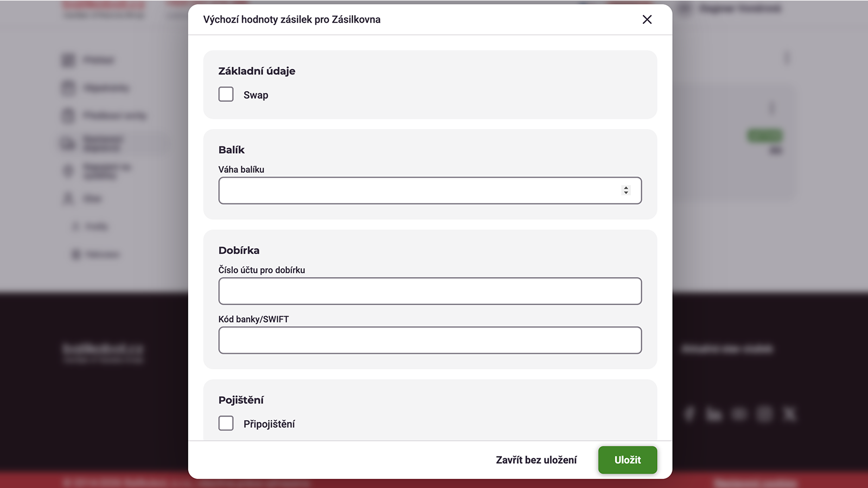868x488 pixels.
Task: Open the page's top-right three-dot menu
Action: pos(787,57)
